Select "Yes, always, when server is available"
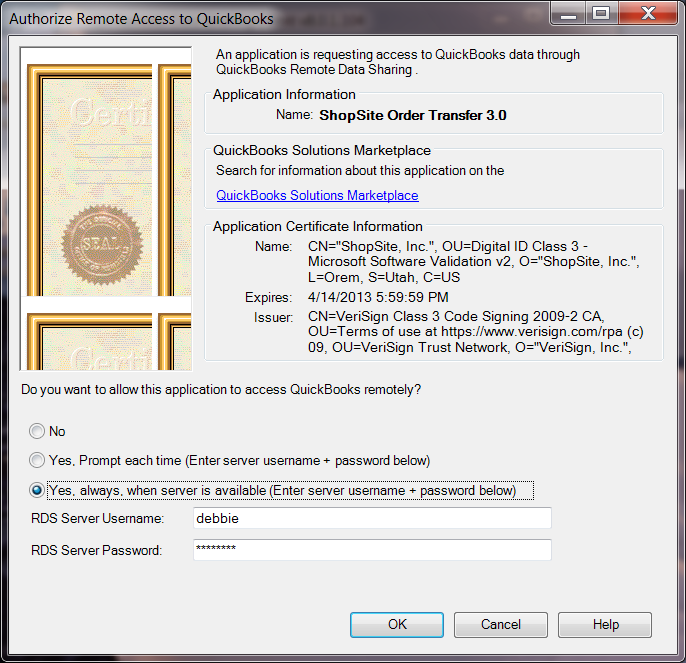This screenshot has width=686, height=663. coord(38,490)
